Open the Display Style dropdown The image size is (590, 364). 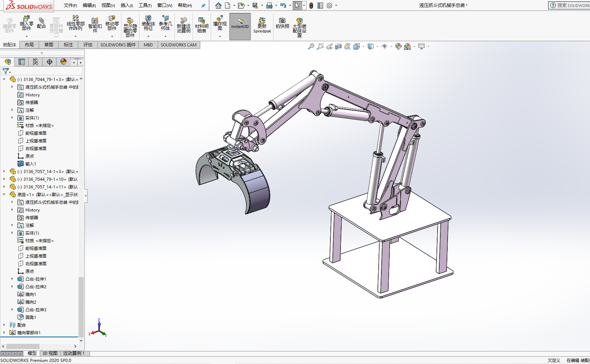click(x=377, y=46)
